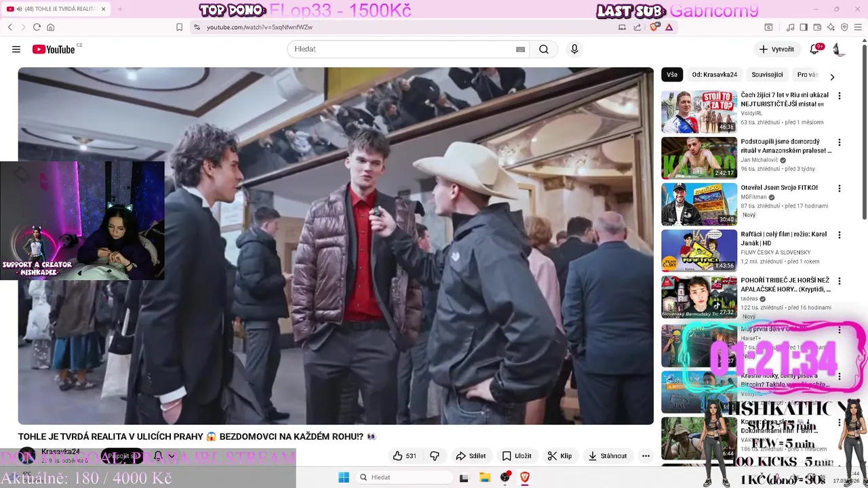
Task: Go to the YouTube home logo
Action: [x=53, y=49]
